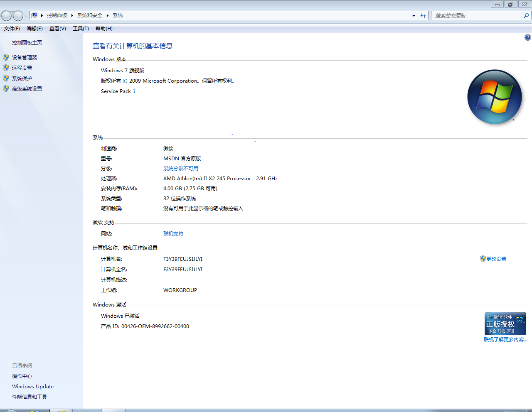Open recent pages dropdown beside nav arrows
The image size is (532, 412).
(x=26, y=16)
